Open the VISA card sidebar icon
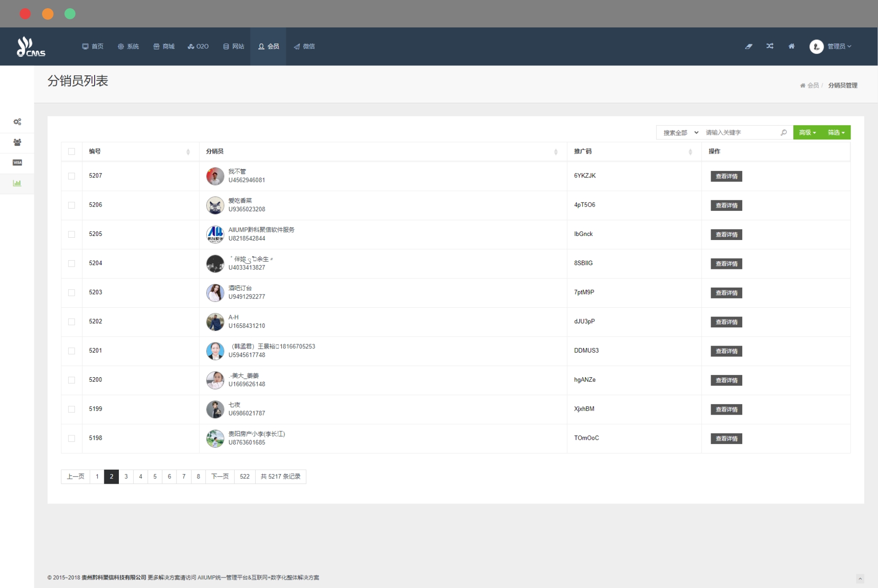Viewport: 878px width, 588px height. coord(17,163)
